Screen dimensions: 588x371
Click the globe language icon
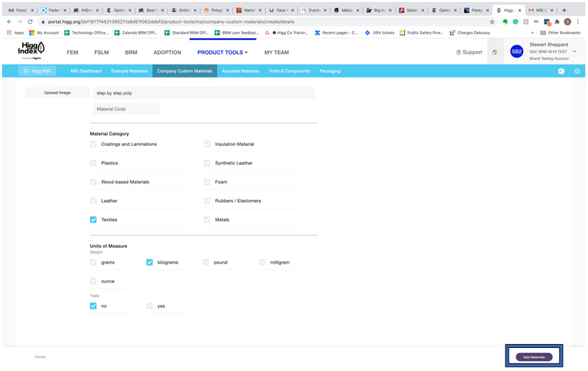click(x=495, y=52)
